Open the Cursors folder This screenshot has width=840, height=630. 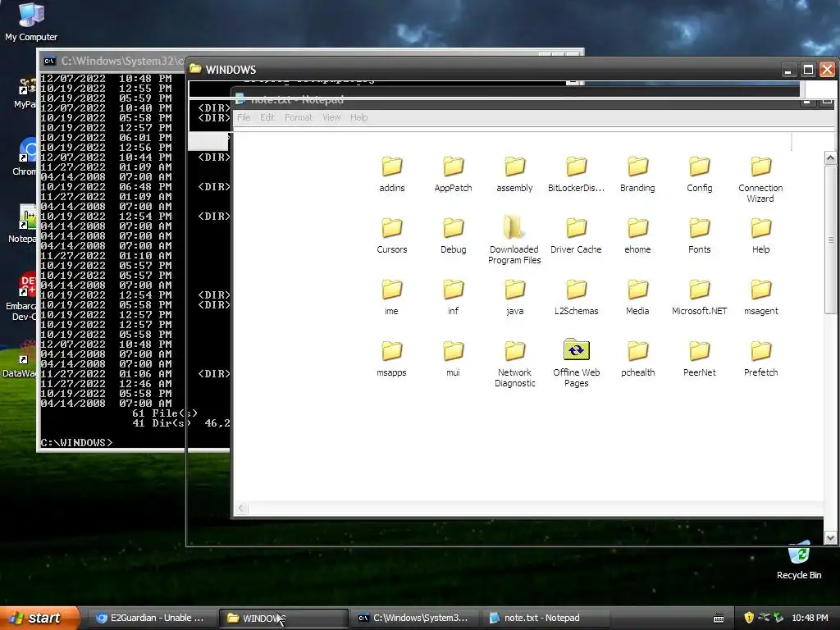[x=391, y=235]
